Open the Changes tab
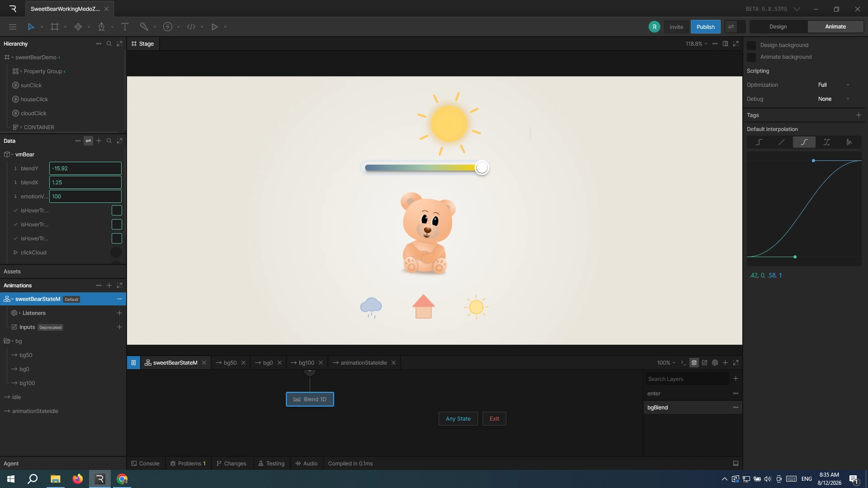The image size is (868, 488). [231, 464]
